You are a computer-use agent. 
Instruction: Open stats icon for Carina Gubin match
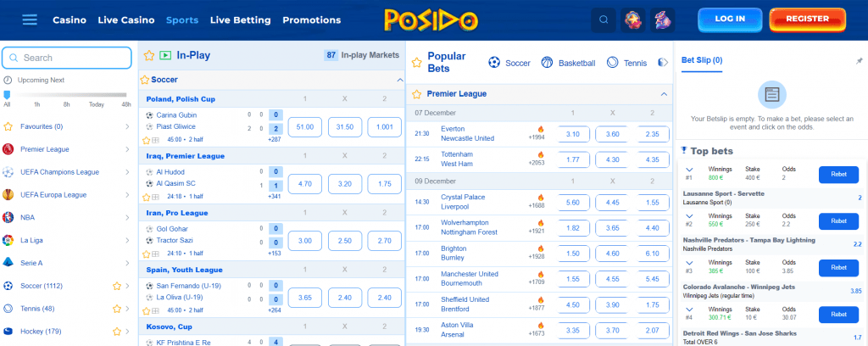click(x=156, y=140)
